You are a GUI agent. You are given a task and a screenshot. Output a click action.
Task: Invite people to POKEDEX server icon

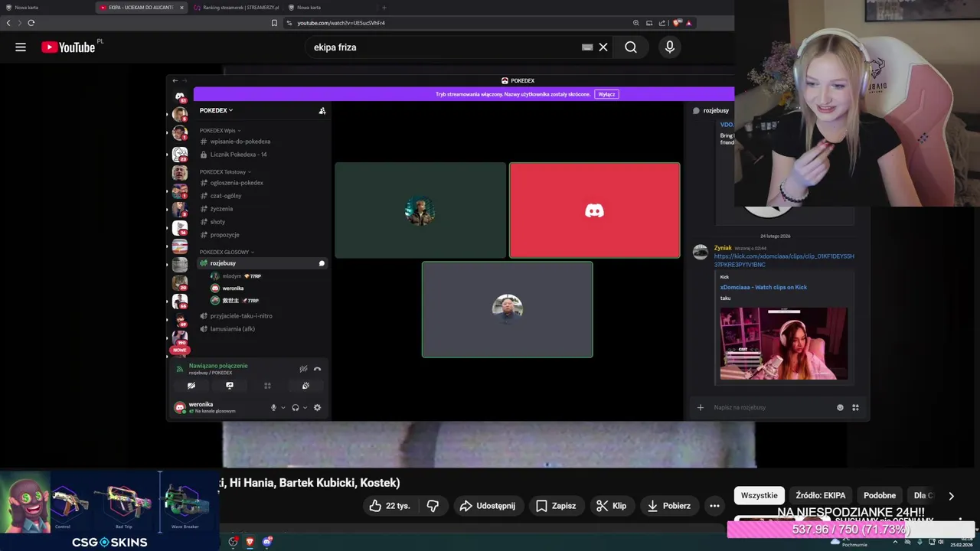(x=322, y=111)
